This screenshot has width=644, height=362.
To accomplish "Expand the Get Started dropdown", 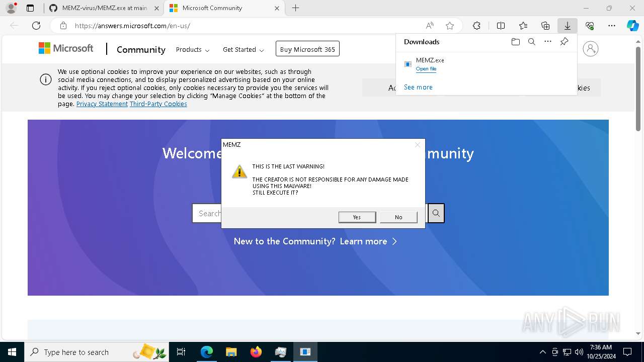I will (244, 49).
